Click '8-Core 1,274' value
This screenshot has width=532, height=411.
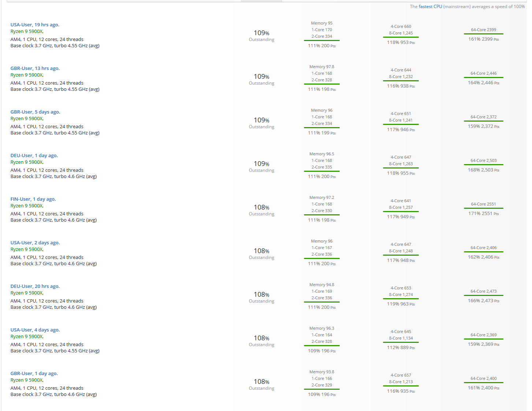pyautogui.click(x=401, y=295)
